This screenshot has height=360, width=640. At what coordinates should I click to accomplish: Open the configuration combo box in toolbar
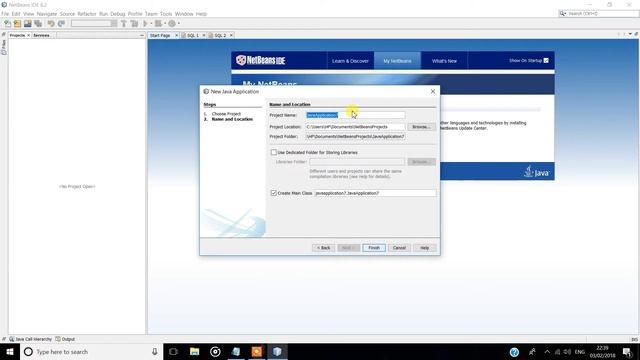tap(94, 24)
